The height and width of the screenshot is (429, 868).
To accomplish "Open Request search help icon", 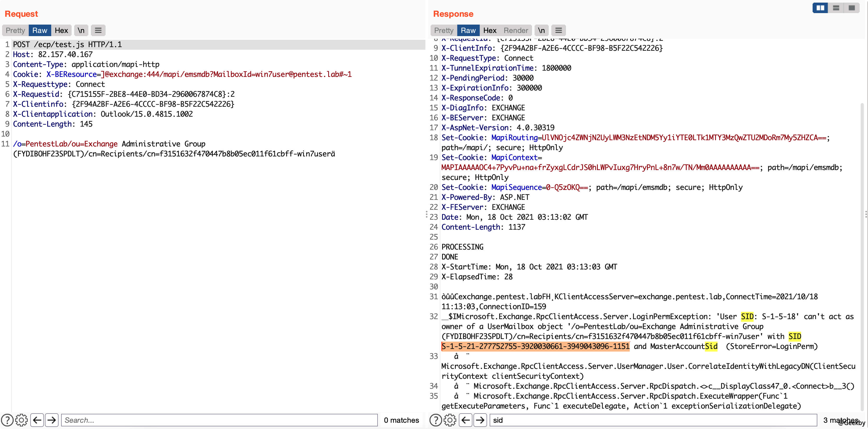I will pyautogui.click(x=7, y=420).
